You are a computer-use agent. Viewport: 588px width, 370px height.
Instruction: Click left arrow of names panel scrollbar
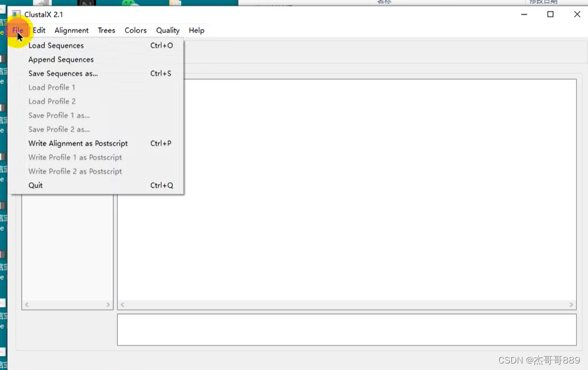tap(26, 305)
